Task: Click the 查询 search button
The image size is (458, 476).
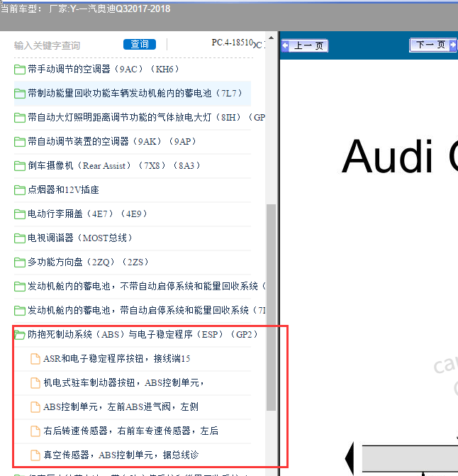Action: (140, 44)
